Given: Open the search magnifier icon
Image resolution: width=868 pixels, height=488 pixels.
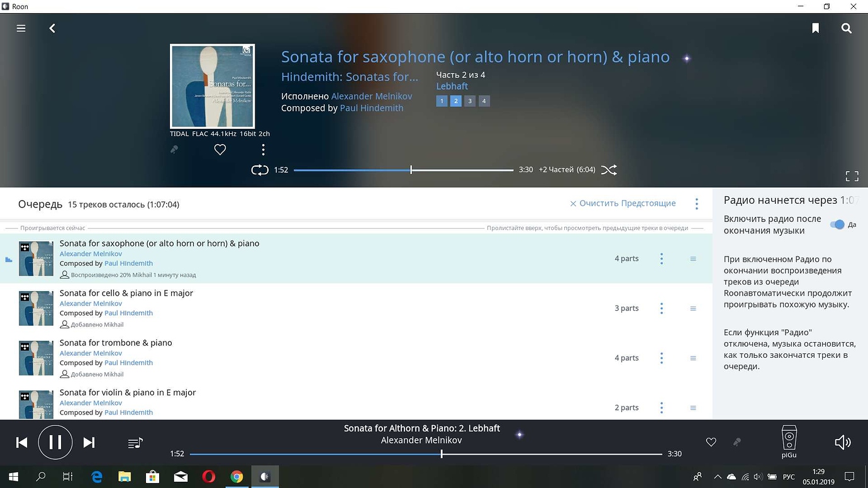Looking at the screenshot, I should tap(847, 28).
